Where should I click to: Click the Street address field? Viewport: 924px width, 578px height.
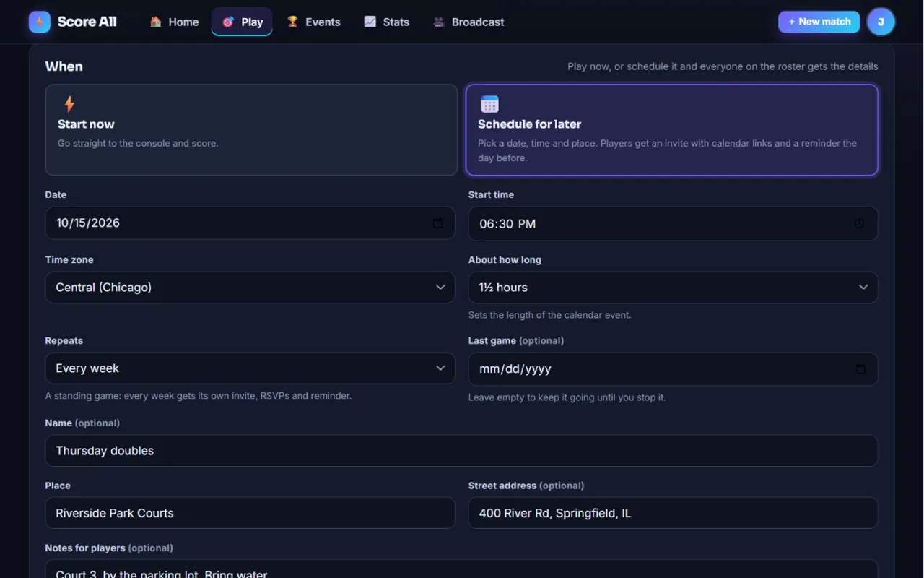click(x=673, y=513)
